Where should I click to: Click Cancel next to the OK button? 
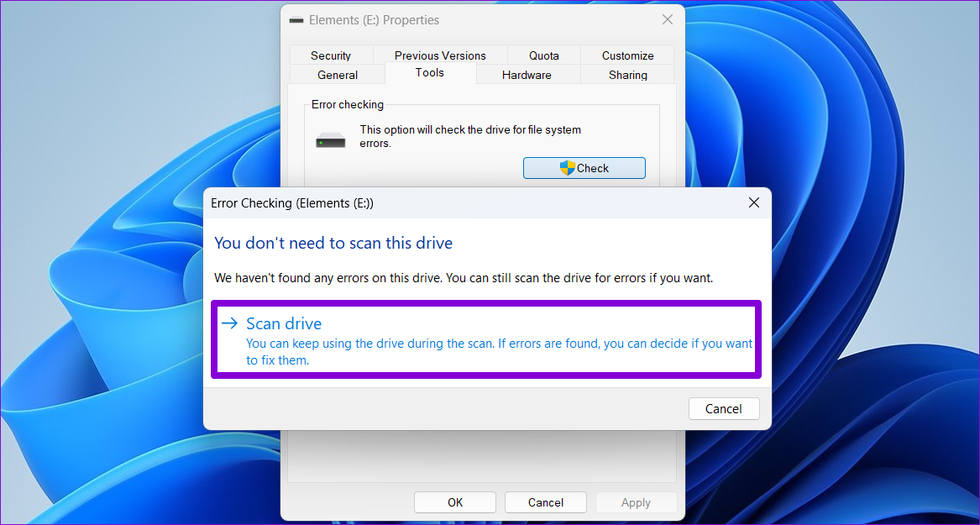(x=545, y=501)
